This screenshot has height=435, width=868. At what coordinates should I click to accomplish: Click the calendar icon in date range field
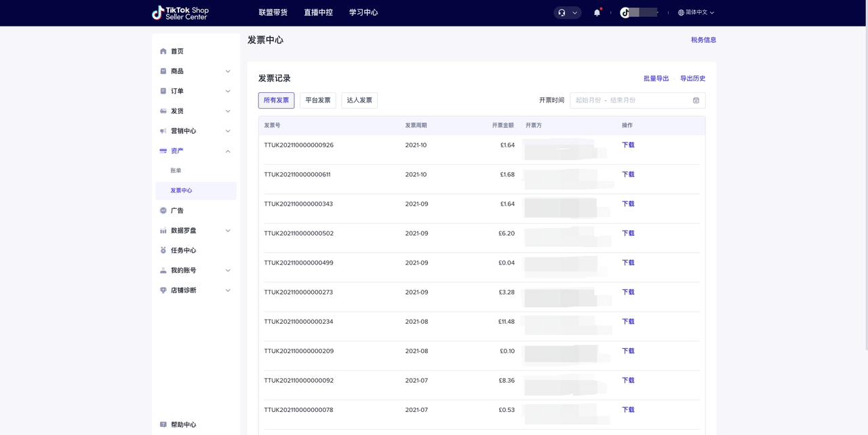(x=696, y=100)
